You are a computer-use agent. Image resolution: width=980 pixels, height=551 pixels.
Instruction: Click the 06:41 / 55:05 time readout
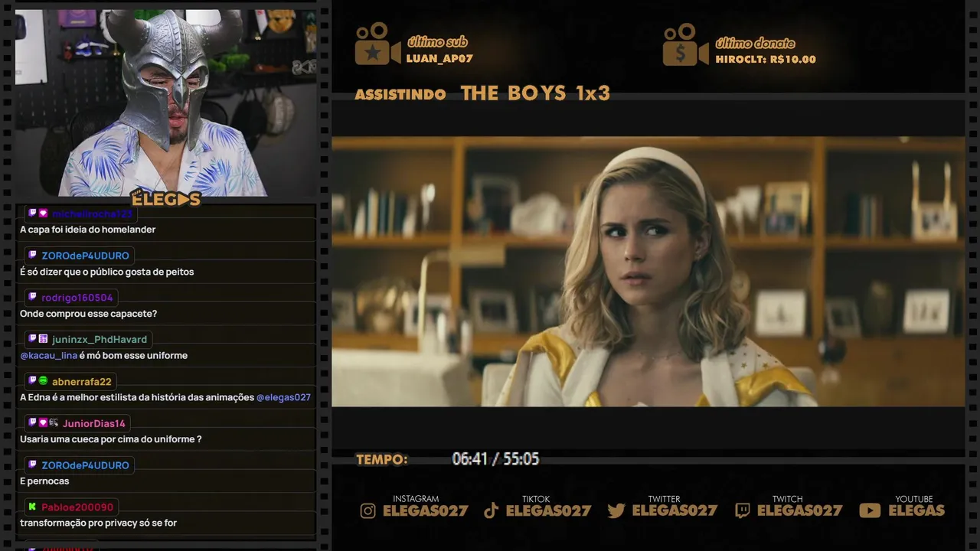[x=495, y=459]
